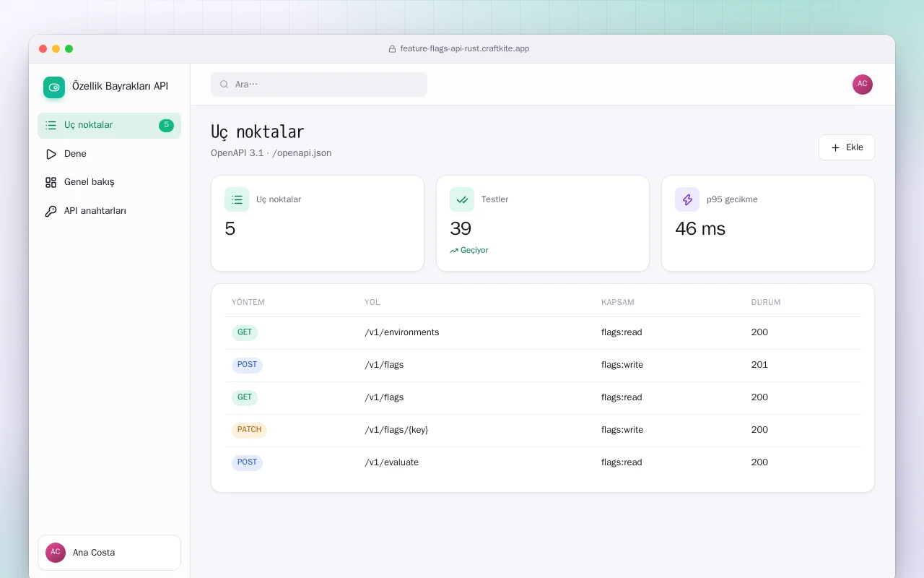Select the /v1/environments endpoint row
This screenshot has width=924, height=578.
click(543, 332)
